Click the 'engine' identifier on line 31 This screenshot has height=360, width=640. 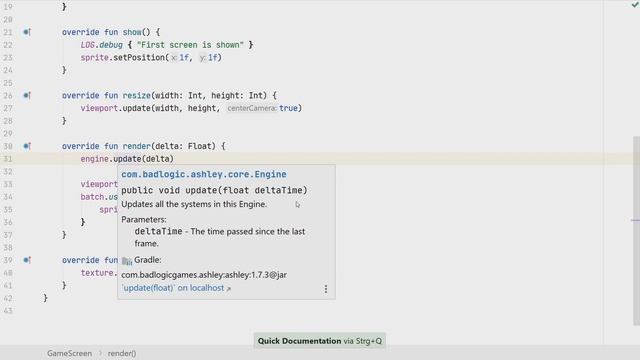coord(95,159)
